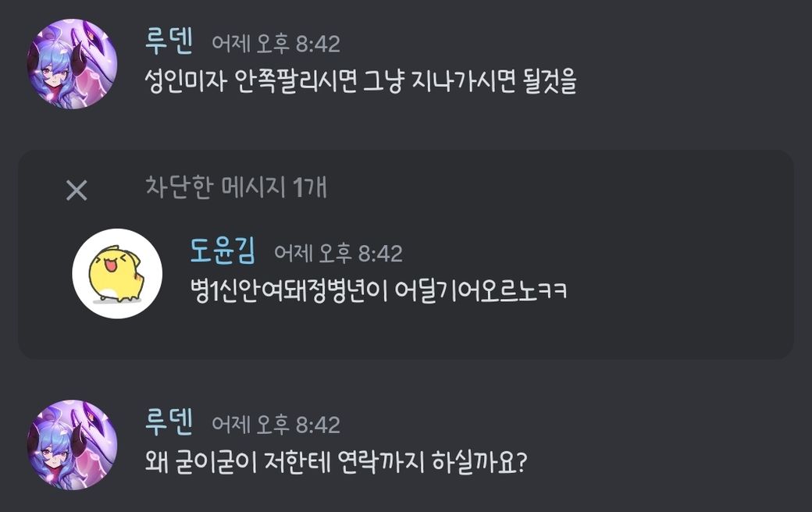Click the word '병1신안여돼정병년이' in the blocked message
The image size is (812, 512).
point(289,290)
